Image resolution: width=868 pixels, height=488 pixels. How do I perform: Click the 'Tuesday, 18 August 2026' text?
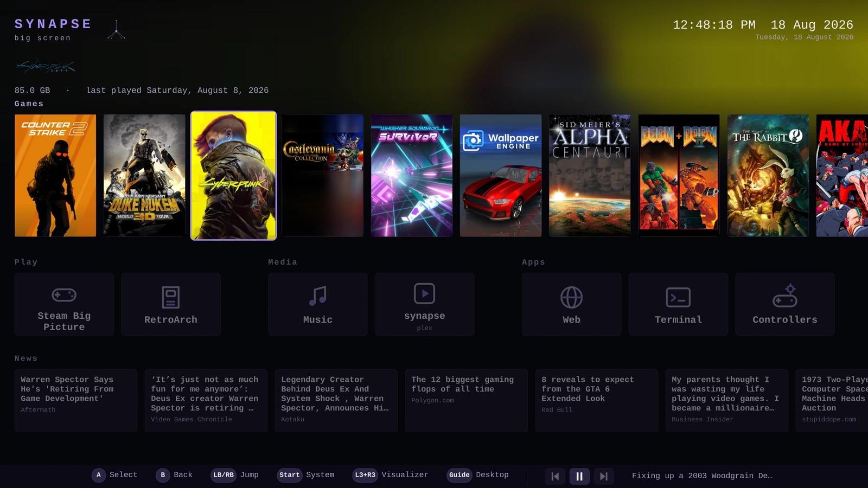pyautogui.click(x=805, y=37)
